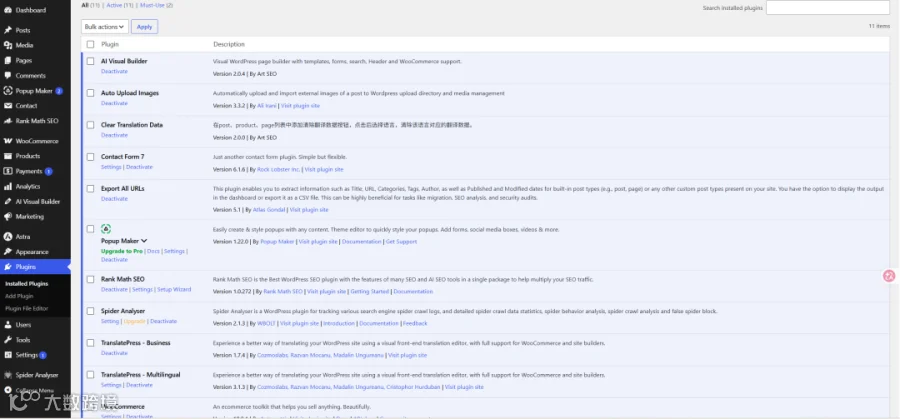Open the Payments icon in sidebar

click(7, 171)
